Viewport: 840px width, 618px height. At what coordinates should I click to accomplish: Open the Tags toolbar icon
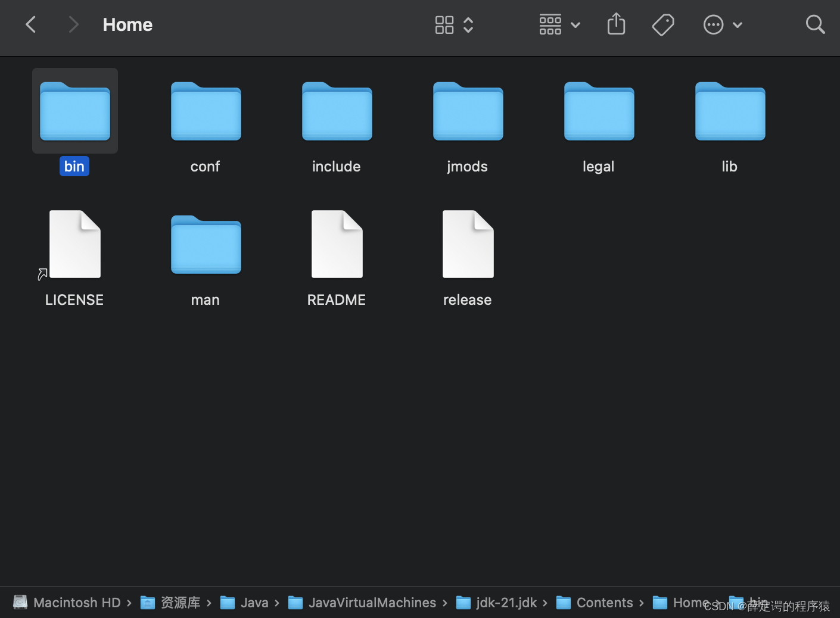[663, 25]
